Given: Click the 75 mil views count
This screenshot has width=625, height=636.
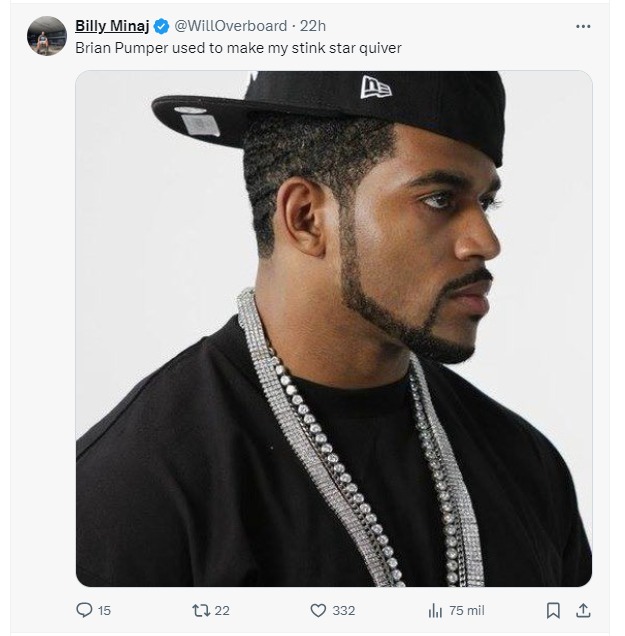Looking at the screenshot, I should click(467, 610).
